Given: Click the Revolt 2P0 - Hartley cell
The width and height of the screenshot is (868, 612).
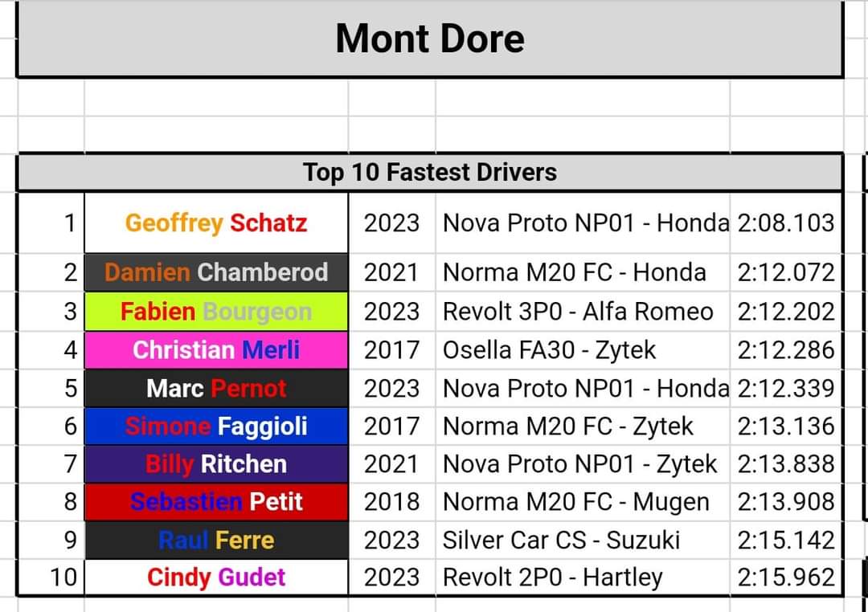Looking at the screenshot, I should 552,577.
